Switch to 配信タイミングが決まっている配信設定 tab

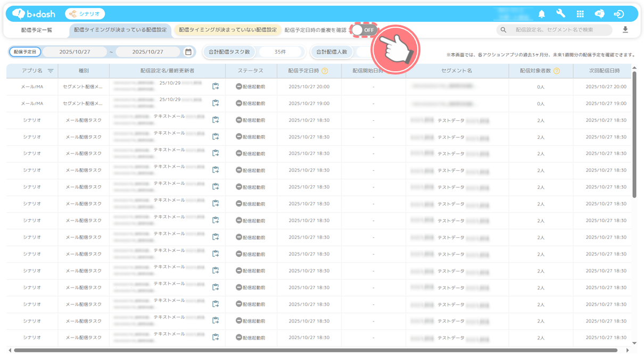120,30
